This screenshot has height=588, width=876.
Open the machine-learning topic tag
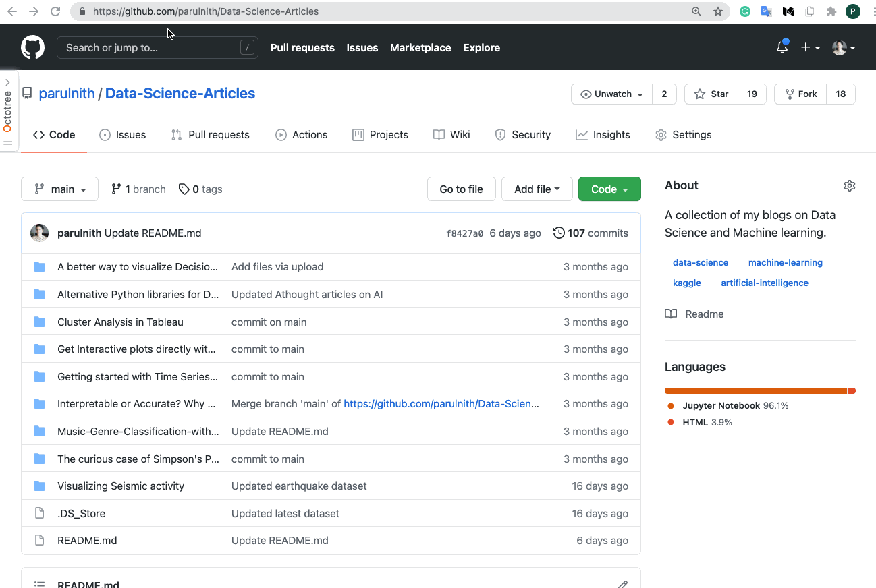point(785,262)
